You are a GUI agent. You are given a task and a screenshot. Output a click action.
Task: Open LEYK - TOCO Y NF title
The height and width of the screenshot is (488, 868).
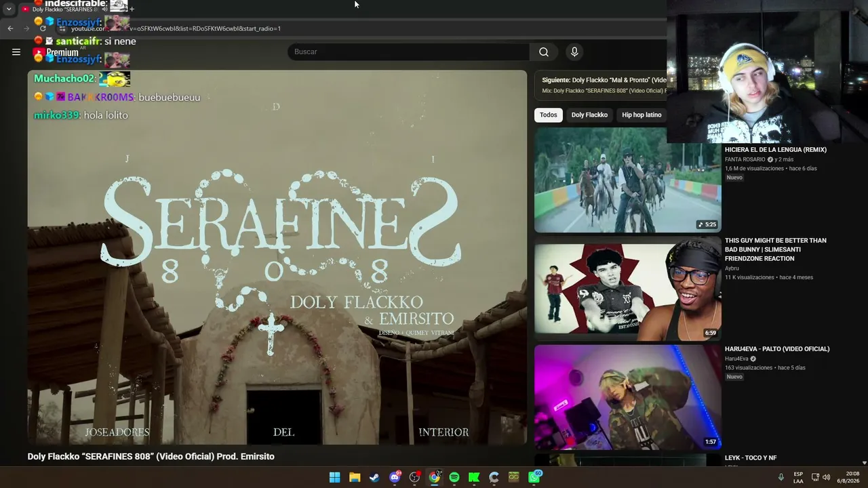[x=751, y=458]
